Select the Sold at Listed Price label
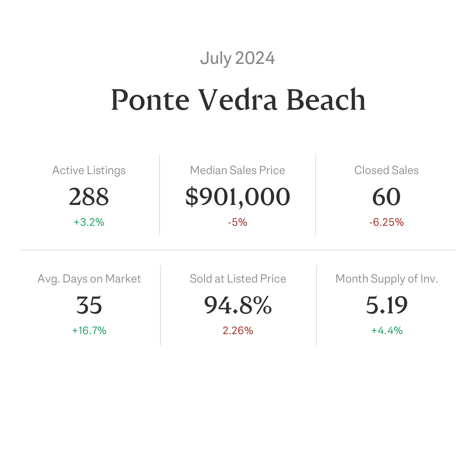Viewport: 476px width, 476px height. click(238, 279)
